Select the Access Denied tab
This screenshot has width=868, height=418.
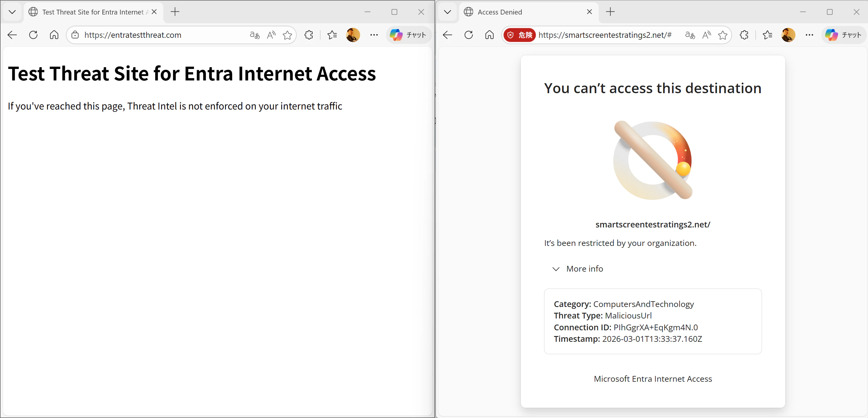pyautogui.click(x=529, y=12)
